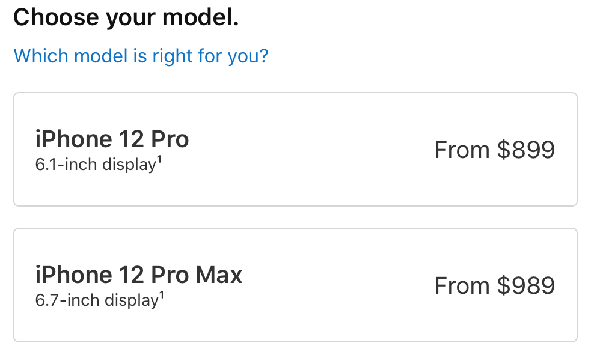Click the "$899" amount in the first card
The image size is (594, 364).
click(525, 150)
